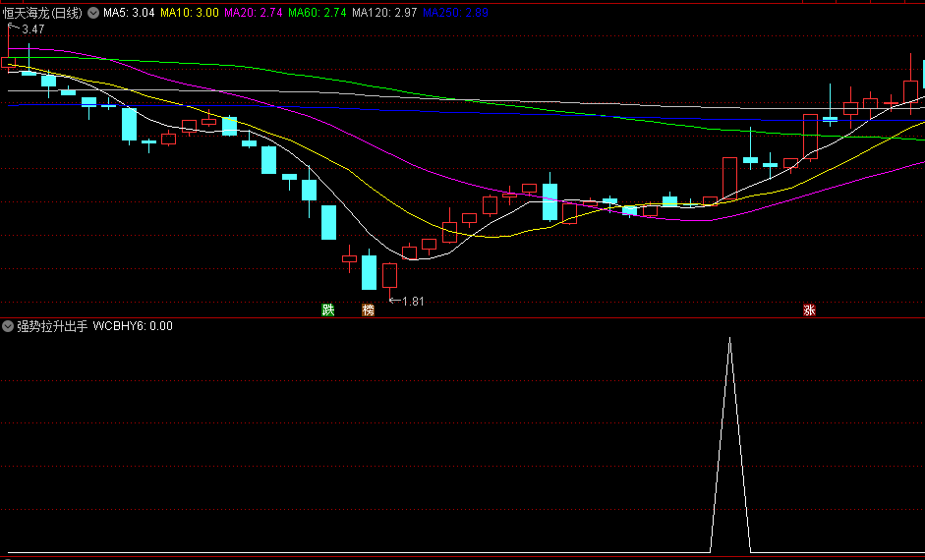The image size is (925, 560).
Task: Click the 1.81 low price annotation
Action: tap(413, 302)
